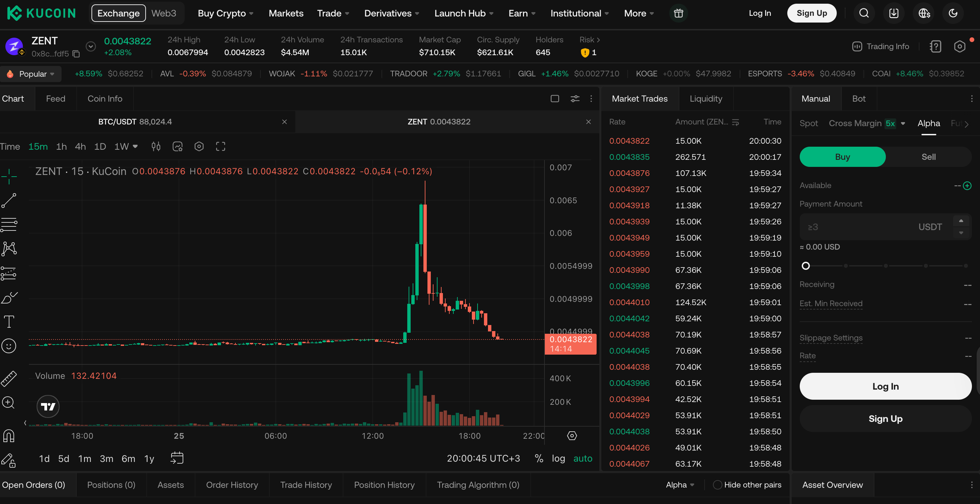Open the text annotation tool

click(9, 322)
